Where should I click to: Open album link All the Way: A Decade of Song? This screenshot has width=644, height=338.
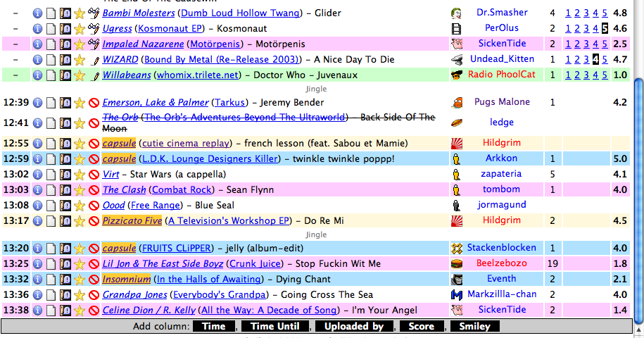click(x=269, y=310)
